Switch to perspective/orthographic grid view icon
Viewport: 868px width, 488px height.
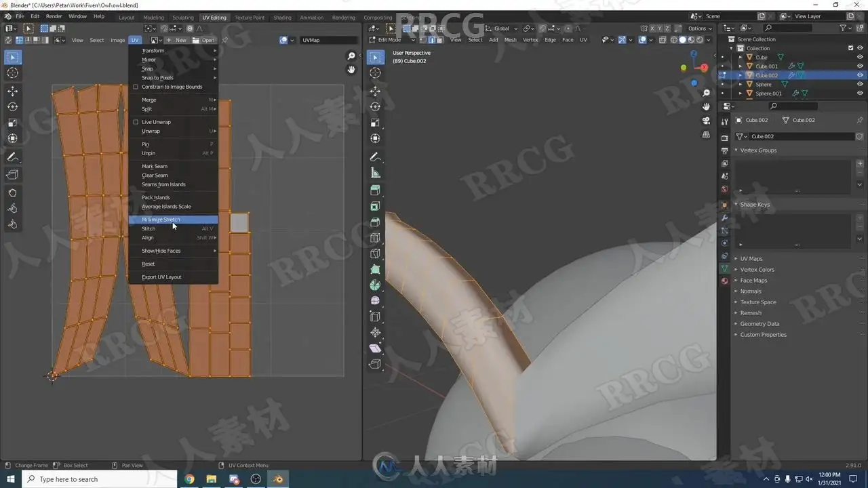coord(706,134)
